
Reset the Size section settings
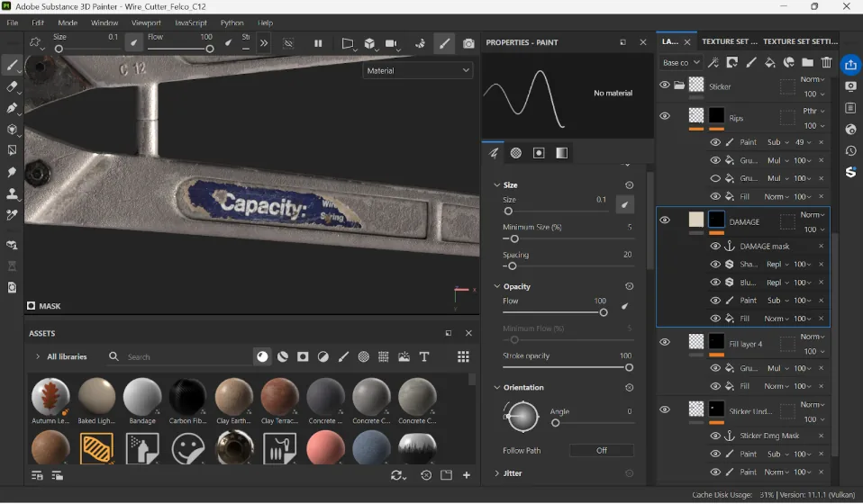click(629, 185)
